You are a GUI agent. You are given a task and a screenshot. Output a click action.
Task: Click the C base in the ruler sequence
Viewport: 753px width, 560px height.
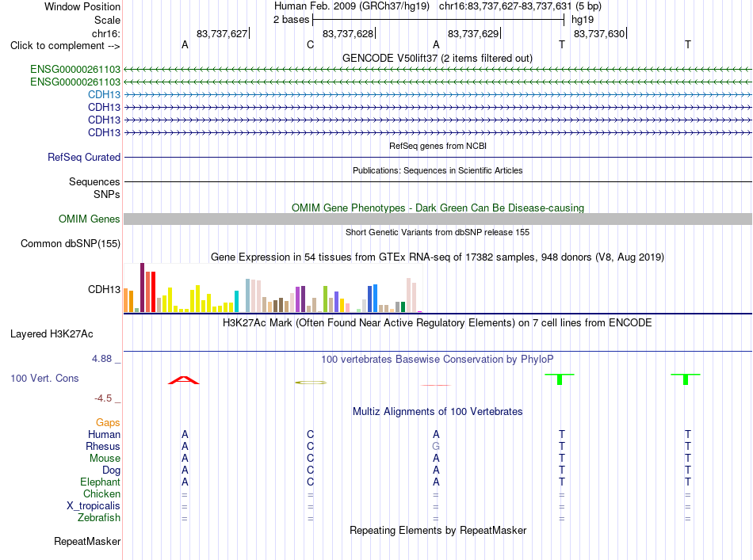310,44
